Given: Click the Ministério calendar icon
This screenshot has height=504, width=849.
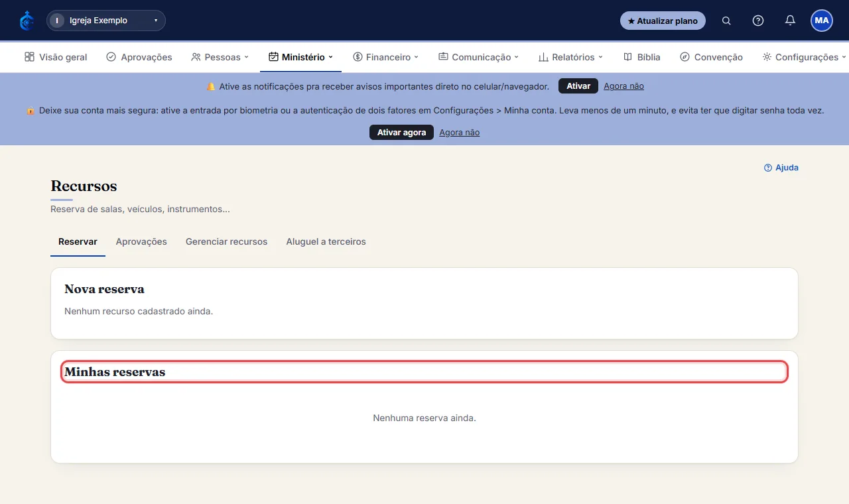Looking at the screenshot, I should (x=273, y=57).
